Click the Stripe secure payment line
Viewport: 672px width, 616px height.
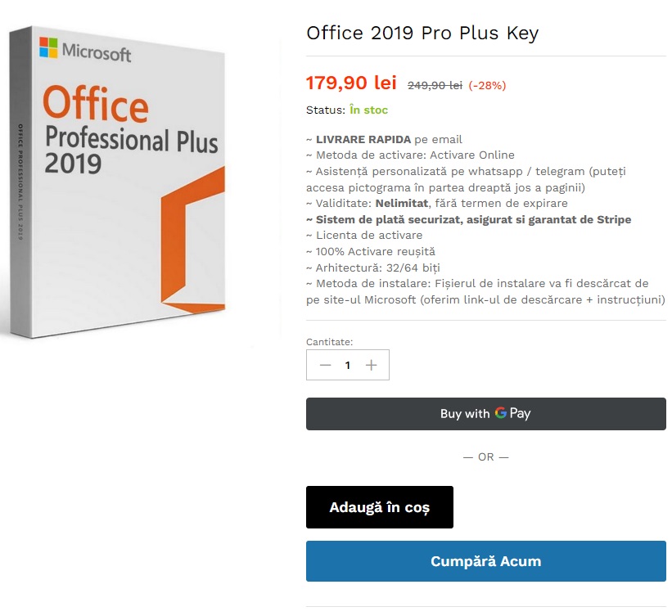(x=468, y=219)
